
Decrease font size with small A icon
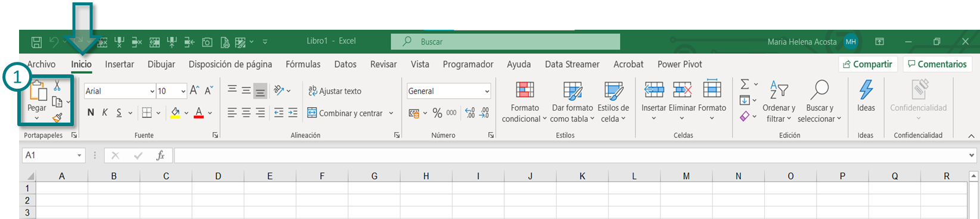pos(209,90)
